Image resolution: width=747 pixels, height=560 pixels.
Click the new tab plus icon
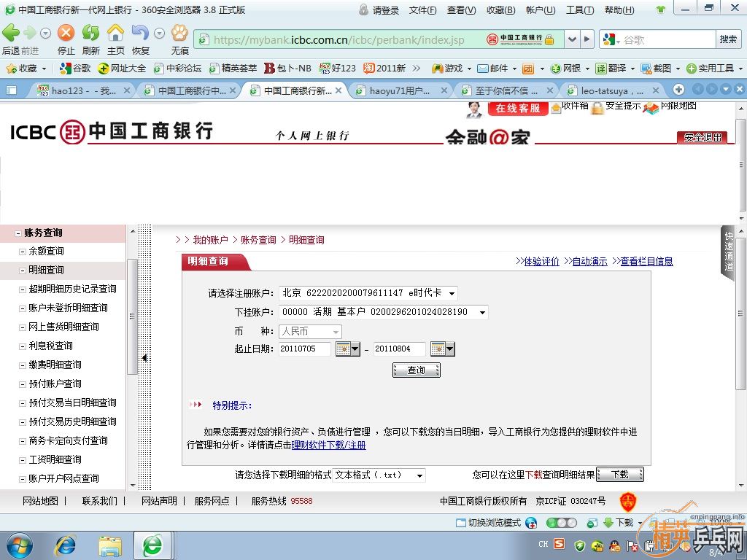coord(679,90)
